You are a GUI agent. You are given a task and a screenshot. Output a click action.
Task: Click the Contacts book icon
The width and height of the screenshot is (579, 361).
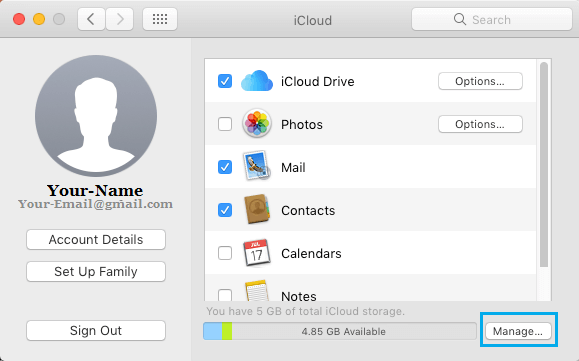click(257, 209)
